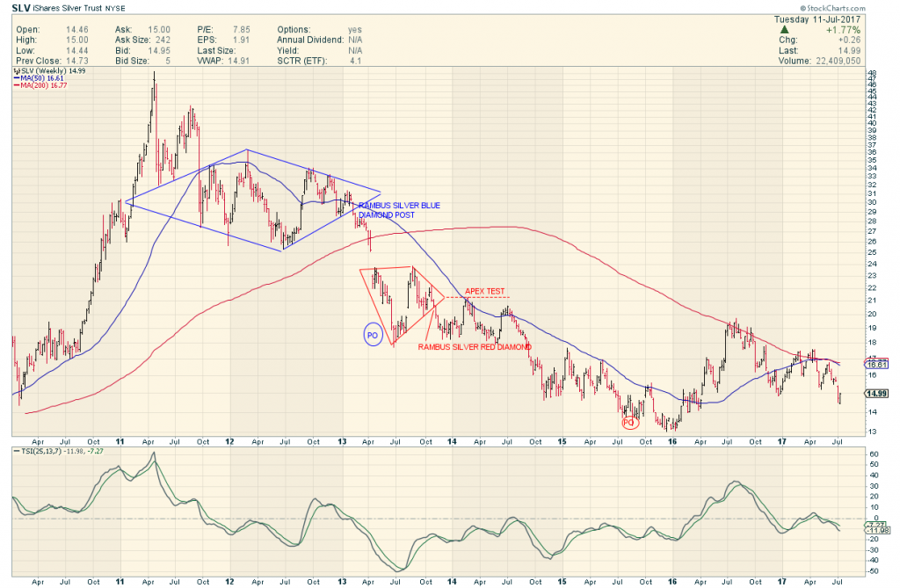Image resolution: width=900 pixels, height=588 pixels.
Task: Click the 16.61 price flag on the right axis
Action: pyautogui.click(x=877, y=364)
